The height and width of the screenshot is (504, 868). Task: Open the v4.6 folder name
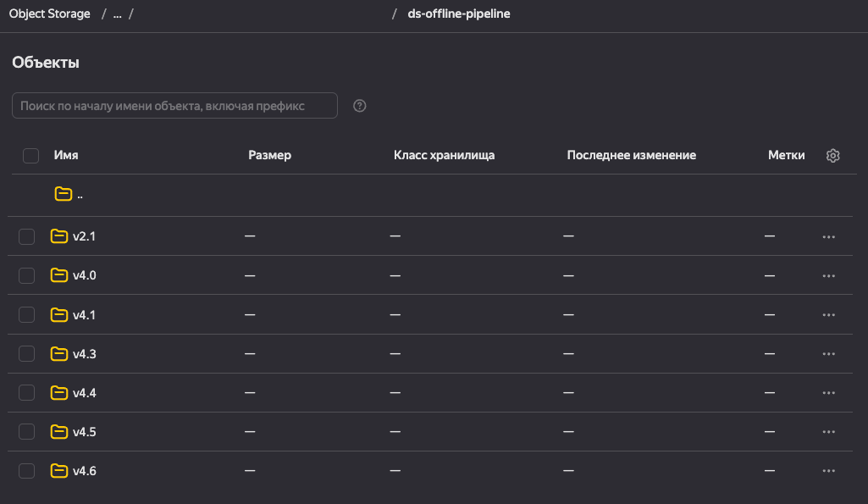(x=84, y=471)
